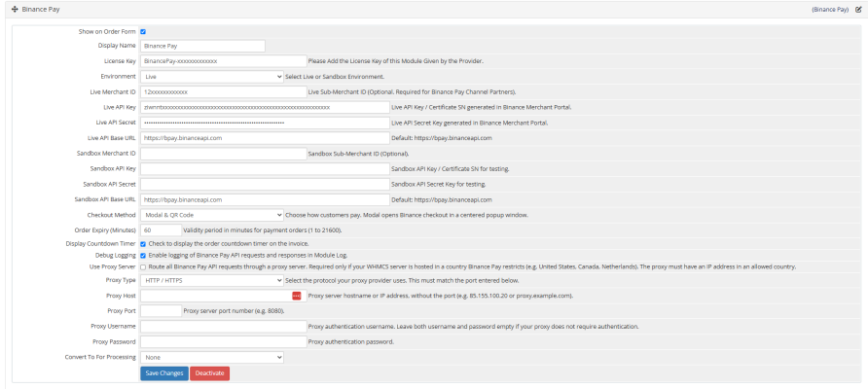Click the move handle icon beside Binance Pay
Screen dimensions: 868x389
[15, 10]
